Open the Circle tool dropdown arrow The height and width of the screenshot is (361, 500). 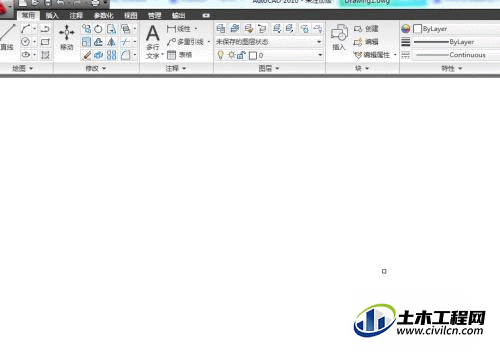(34, 42)
